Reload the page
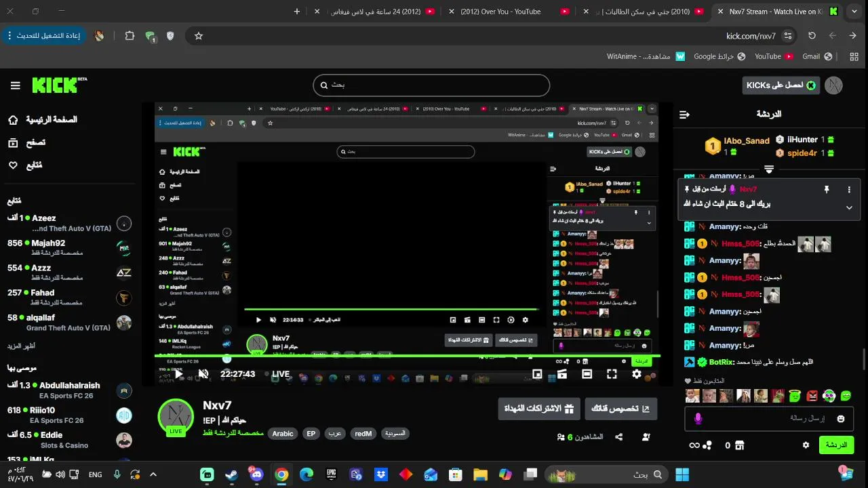The width and height of the screenshot is (868, 488). click(x=812, y=36)
